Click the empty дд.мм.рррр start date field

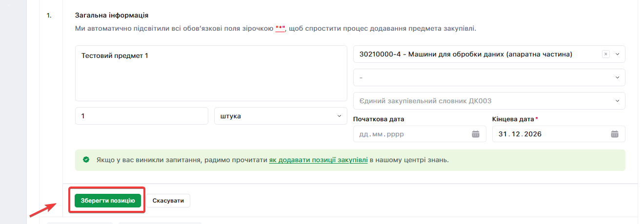click(x=412, y=134)
